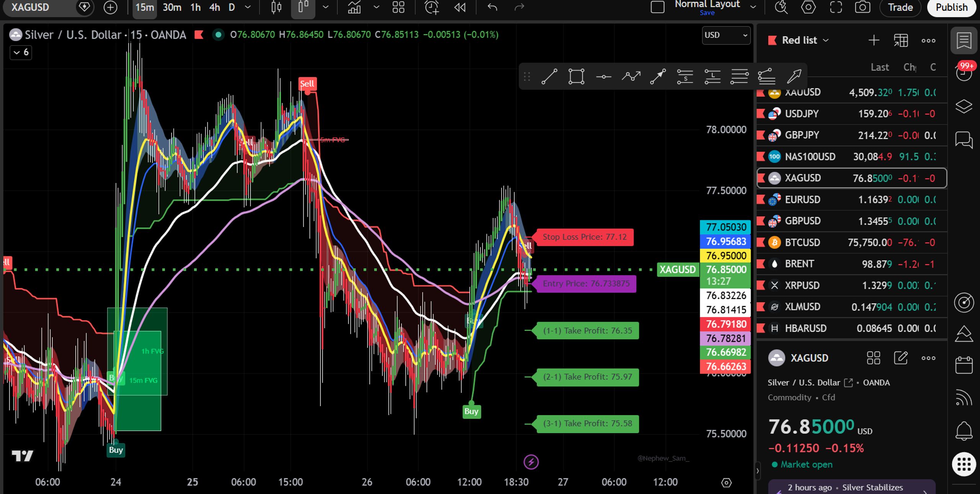Expand the chevron next to the Indicators icon
This screenshot has height=494, width=980.
[376, 7]
